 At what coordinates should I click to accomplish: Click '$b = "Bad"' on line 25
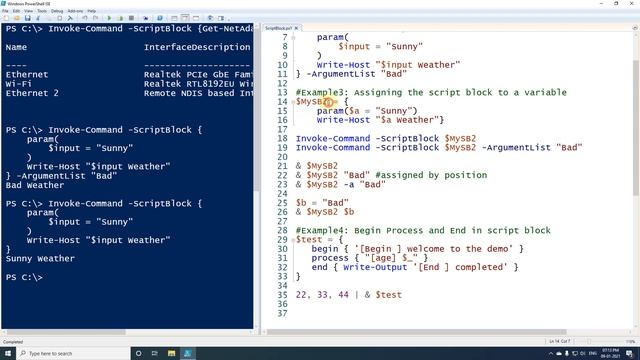pos(322,203)
